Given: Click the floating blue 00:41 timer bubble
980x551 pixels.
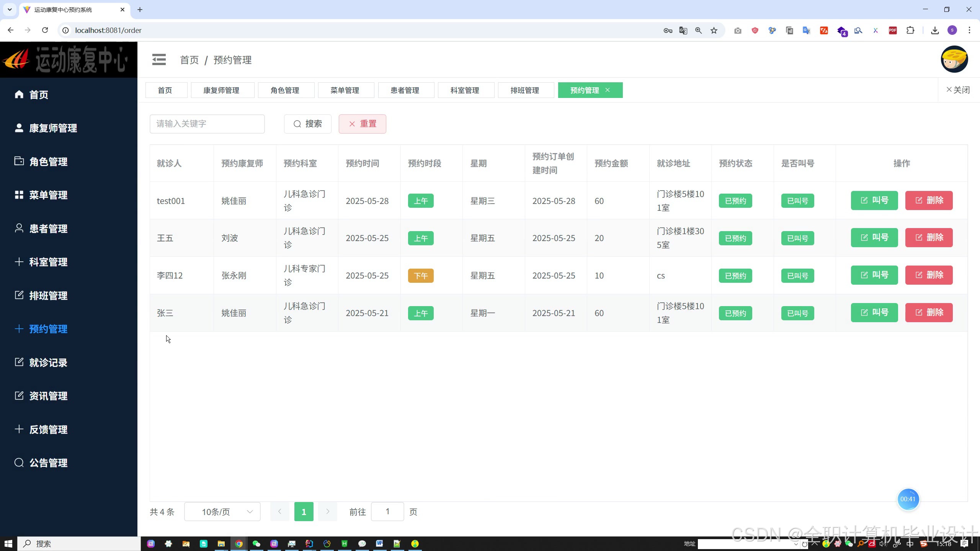Looking at the screenshot, I should point(908,499).
